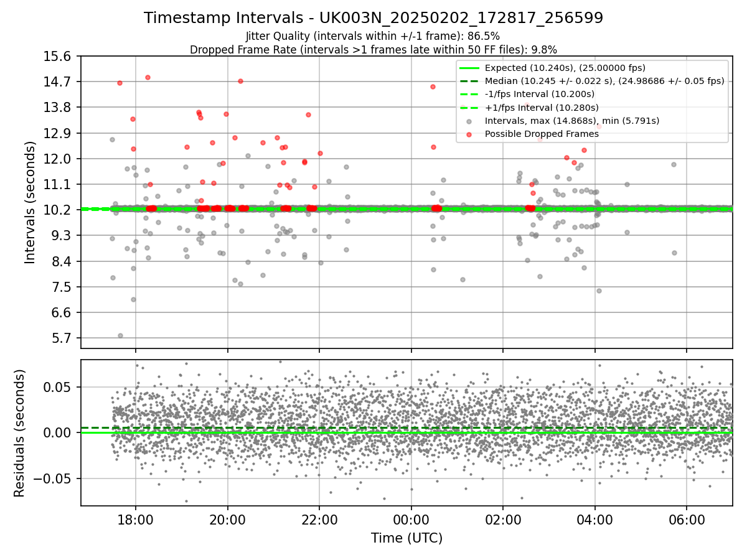The width and height of the screenshot is (747, 560).
Task: Click the lowest gray interval point near 5.8 seconds
Action: (120, 335)
